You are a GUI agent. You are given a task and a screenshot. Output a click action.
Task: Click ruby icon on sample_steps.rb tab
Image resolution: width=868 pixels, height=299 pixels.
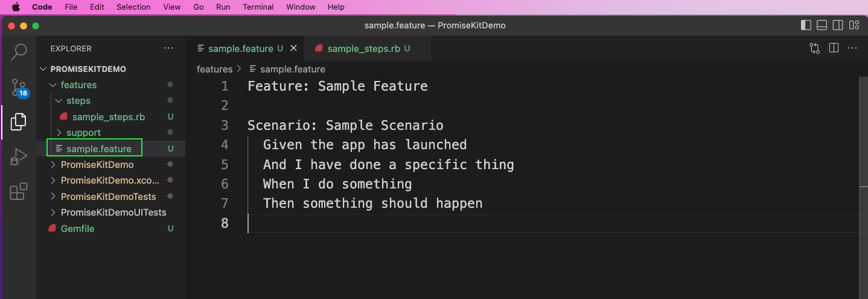click(x=319, y=48)
